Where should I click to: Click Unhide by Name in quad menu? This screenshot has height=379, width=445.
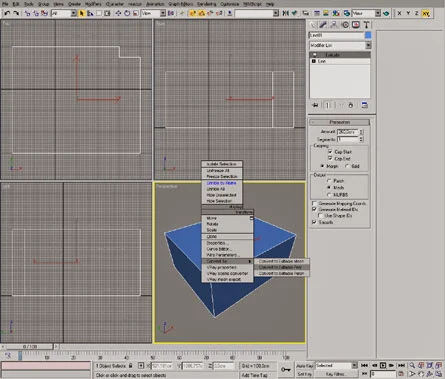(222, 183)
